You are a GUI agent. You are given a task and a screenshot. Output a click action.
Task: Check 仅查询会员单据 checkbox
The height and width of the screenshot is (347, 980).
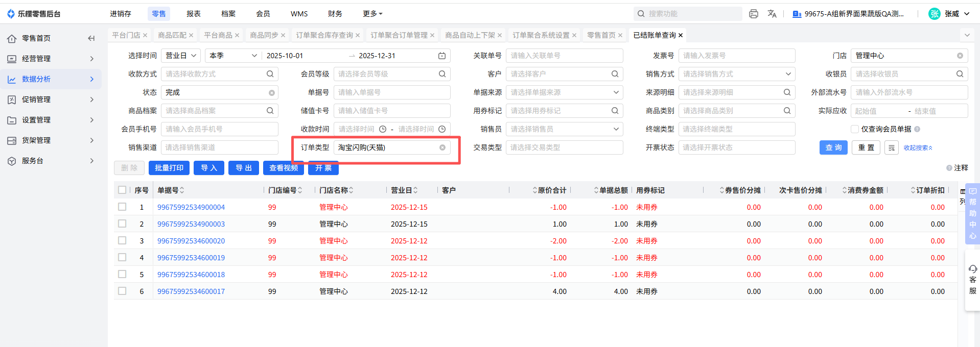point(854,129)
